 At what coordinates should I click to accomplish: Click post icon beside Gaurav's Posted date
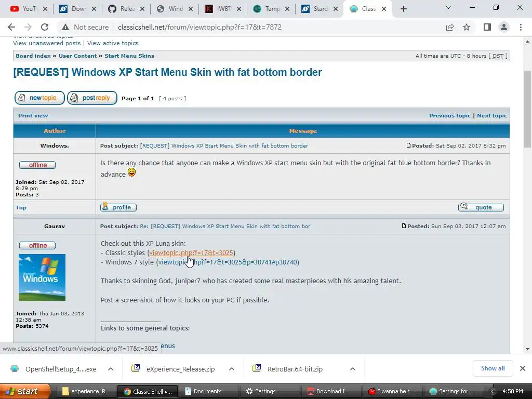click(x=404, y=226)
